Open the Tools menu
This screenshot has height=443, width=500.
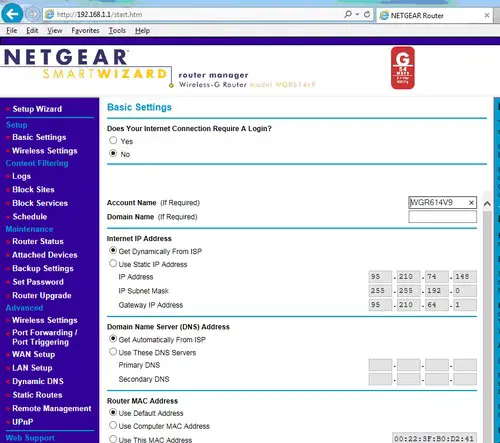tap(117, 31)
